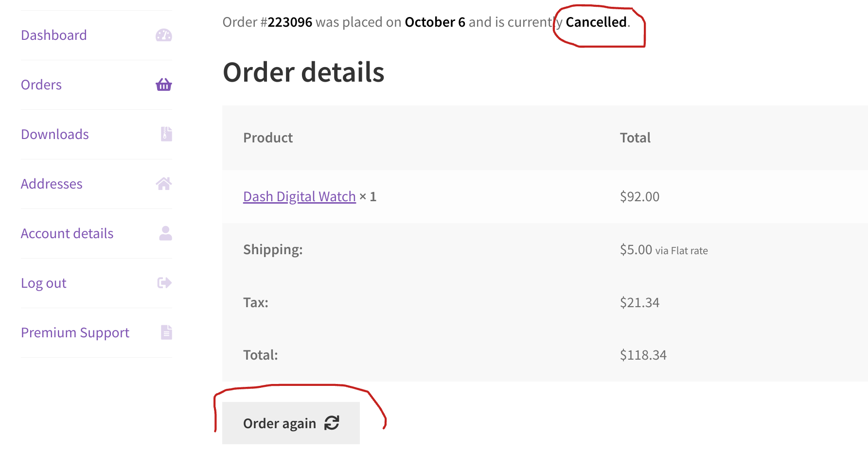This screenshot has height=452, width=868.
Task: Click the Orders basket icon
Action: [164, 85]
